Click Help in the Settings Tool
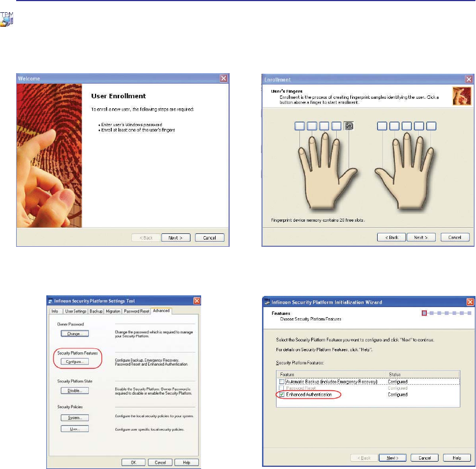This screenshot has height=469, width=476. pyautogui.click(x=187, y=462)
